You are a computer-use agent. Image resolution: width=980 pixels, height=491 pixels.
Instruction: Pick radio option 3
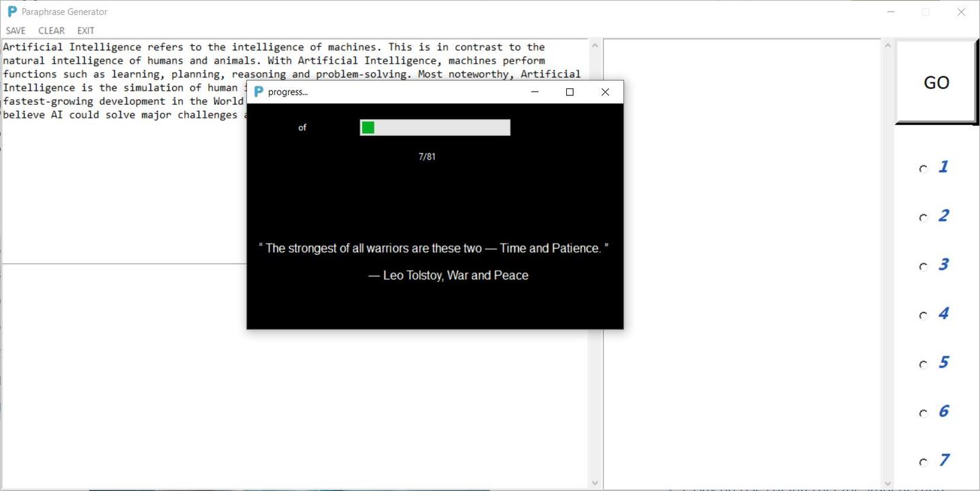coord(924,267)
